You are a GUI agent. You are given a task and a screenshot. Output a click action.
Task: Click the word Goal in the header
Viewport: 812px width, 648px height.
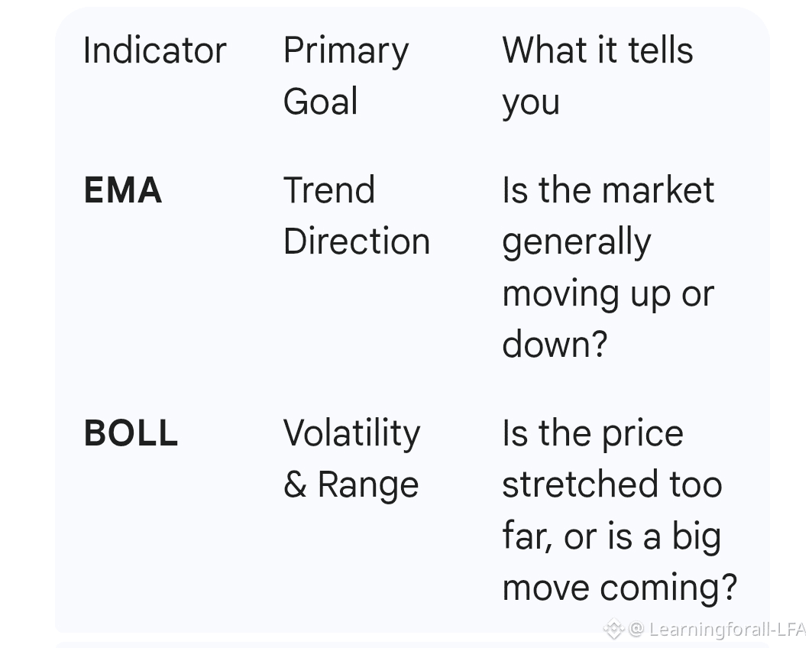point(320,102)
